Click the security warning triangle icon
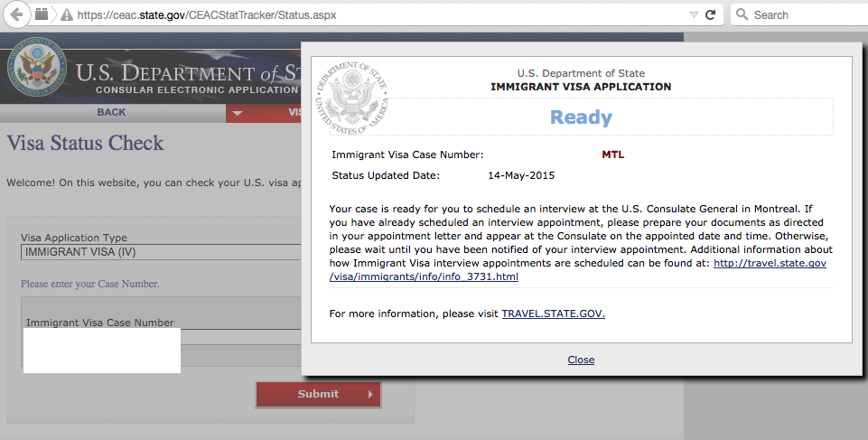Viewport: 868px width, 440px height. point(67,15)
